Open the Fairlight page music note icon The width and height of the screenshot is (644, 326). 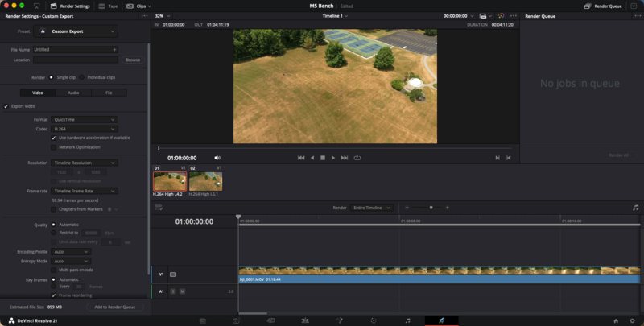pos(407,320)
